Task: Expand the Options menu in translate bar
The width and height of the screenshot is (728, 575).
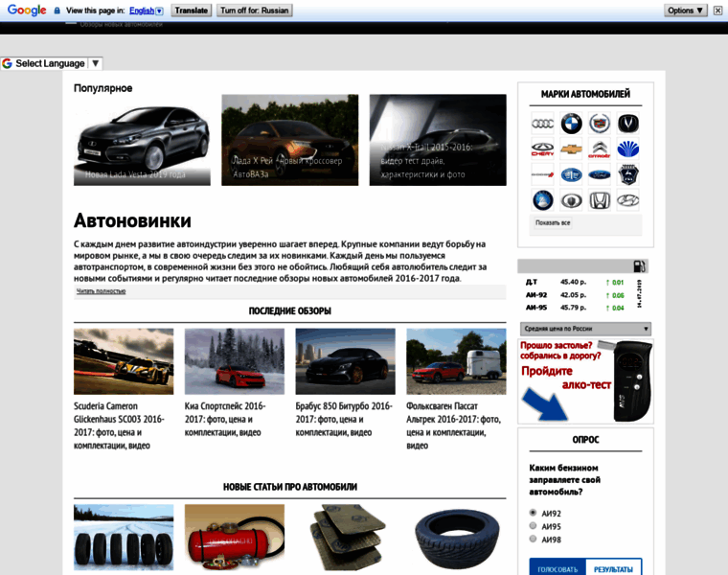Action: [x=685, y=11]
